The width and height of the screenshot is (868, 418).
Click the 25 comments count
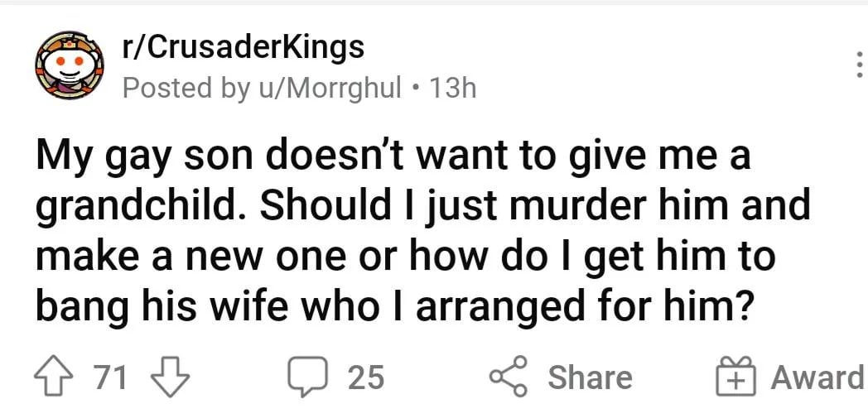coord(366,377)
